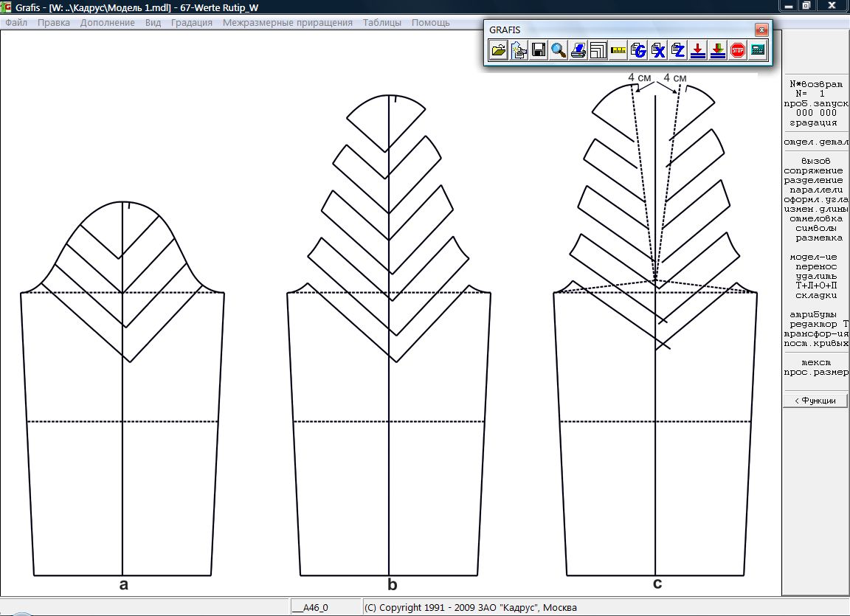The image size is (850, 616).
Task: Open the Файл menu
Action: tap(16, 23)
